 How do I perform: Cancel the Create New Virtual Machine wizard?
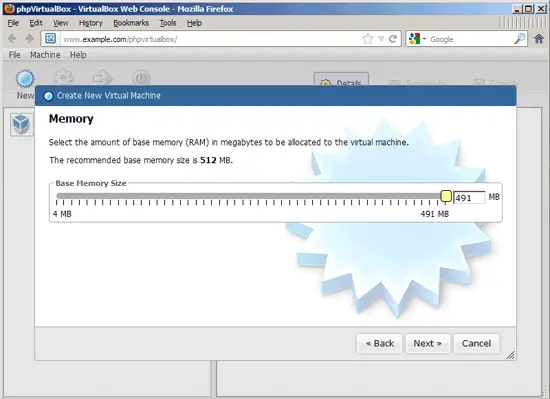coord(476,343)
